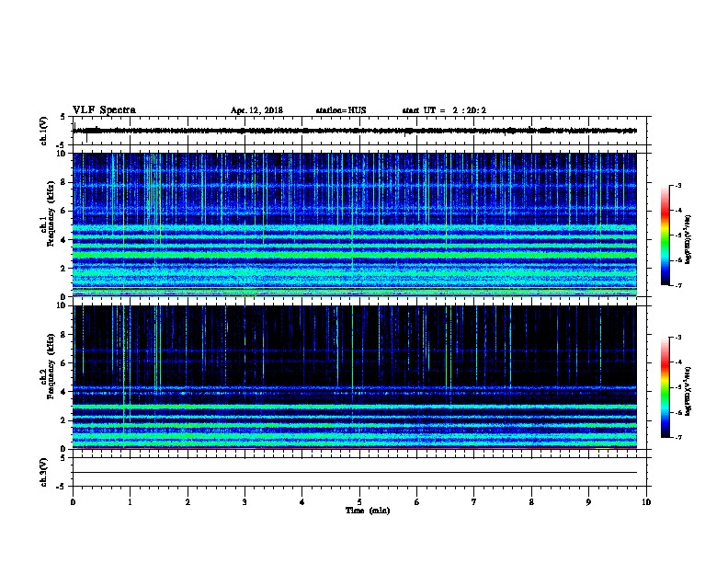Image resolution: width=728 pixels, height=563 pixels.
Task: Select the "start UT = 2 : 20: 2" text
Action: click(x=444, y=110)
